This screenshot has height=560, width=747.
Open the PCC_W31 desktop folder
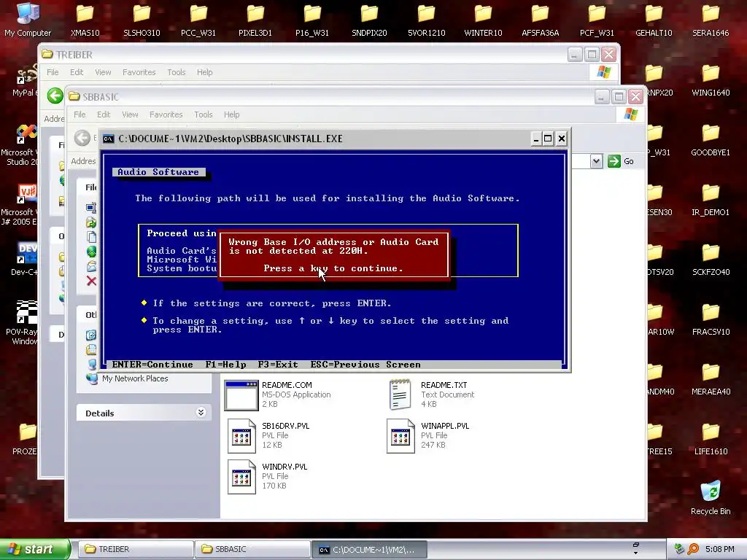click(198, 19)
